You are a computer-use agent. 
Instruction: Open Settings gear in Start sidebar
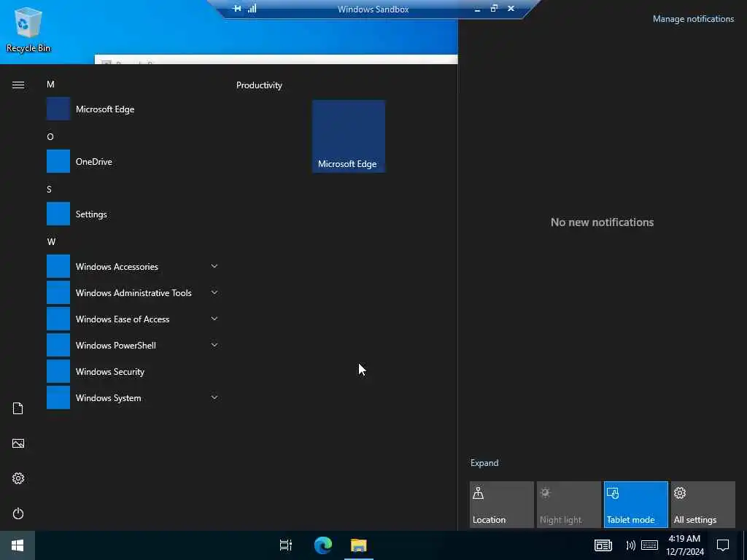pyautogui.click(x=18, y=478)
